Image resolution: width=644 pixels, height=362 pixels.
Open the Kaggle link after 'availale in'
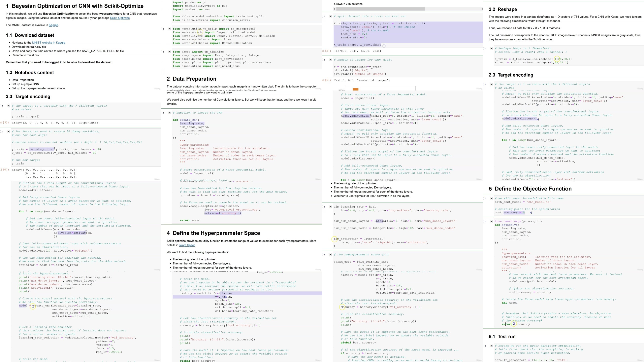[x=53, y=25]
